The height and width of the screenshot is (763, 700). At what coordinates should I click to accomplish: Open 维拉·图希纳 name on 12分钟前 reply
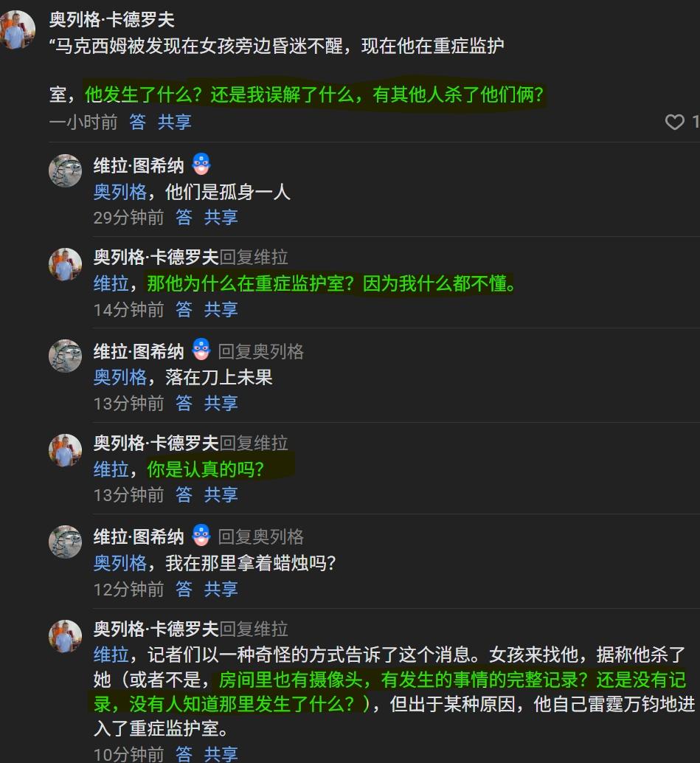point(139,536)
